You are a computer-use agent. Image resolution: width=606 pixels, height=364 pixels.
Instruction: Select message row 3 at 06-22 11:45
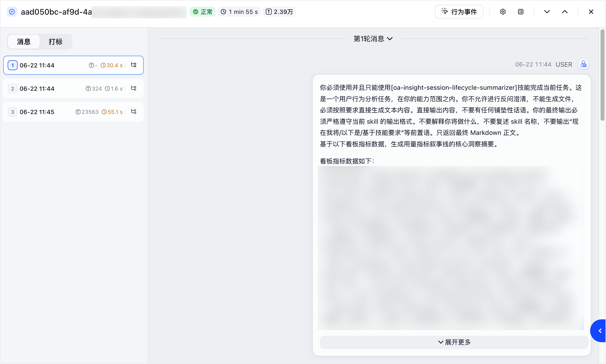click(x=73, y=112)
